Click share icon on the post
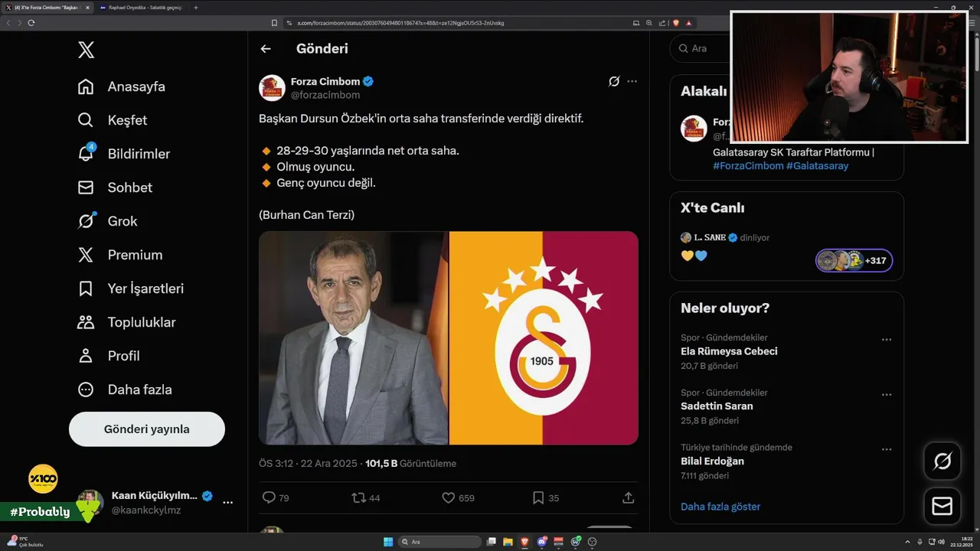 [628, 497]
